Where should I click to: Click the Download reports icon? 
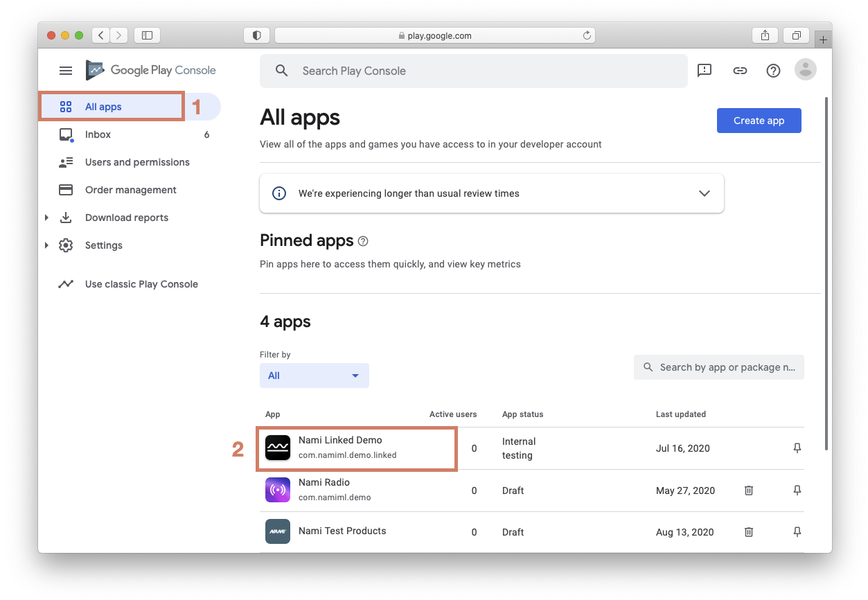pos(66,218)
